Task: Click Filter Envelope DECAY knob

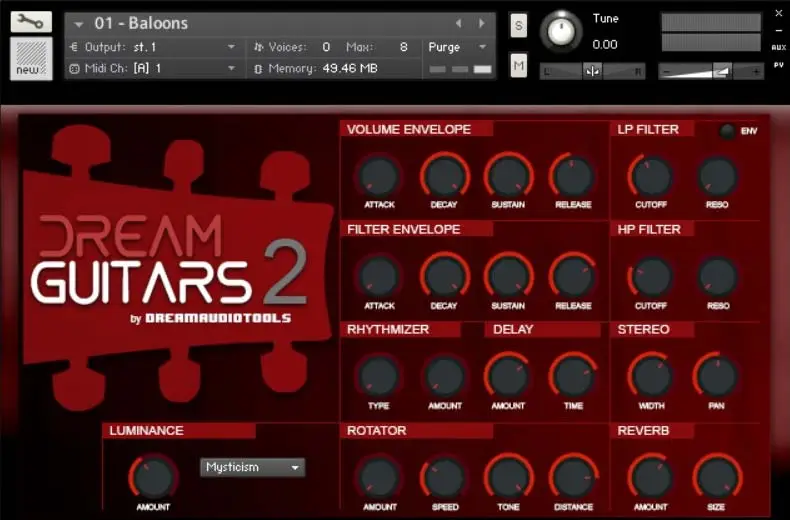Action: click(444, 276)
